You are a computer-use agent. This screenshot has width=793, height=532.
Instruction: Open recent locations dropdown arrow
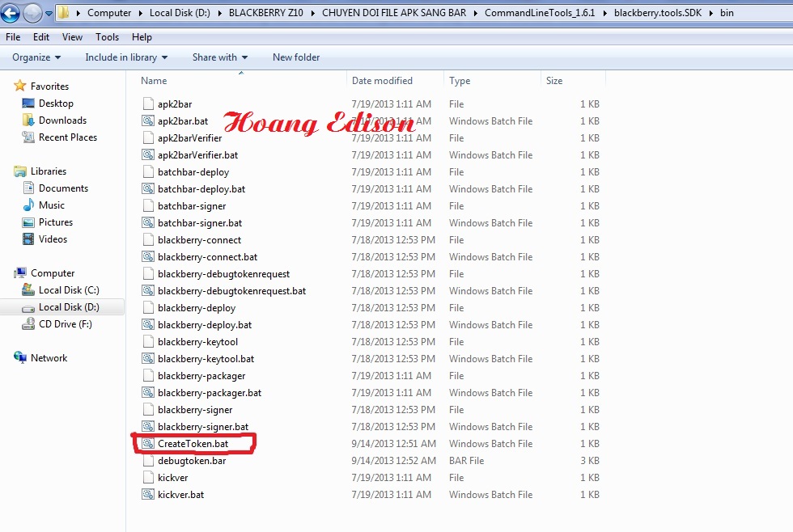click(x=49, y=13)
